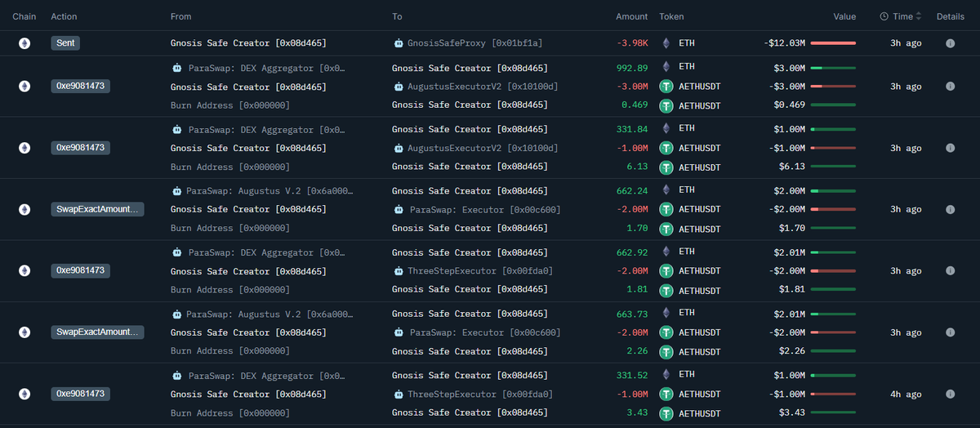Viewport: 980px width, 428px height.
Task: Click the ETH icon beside the 992.89 amount
Action: (x=666, y=67)
